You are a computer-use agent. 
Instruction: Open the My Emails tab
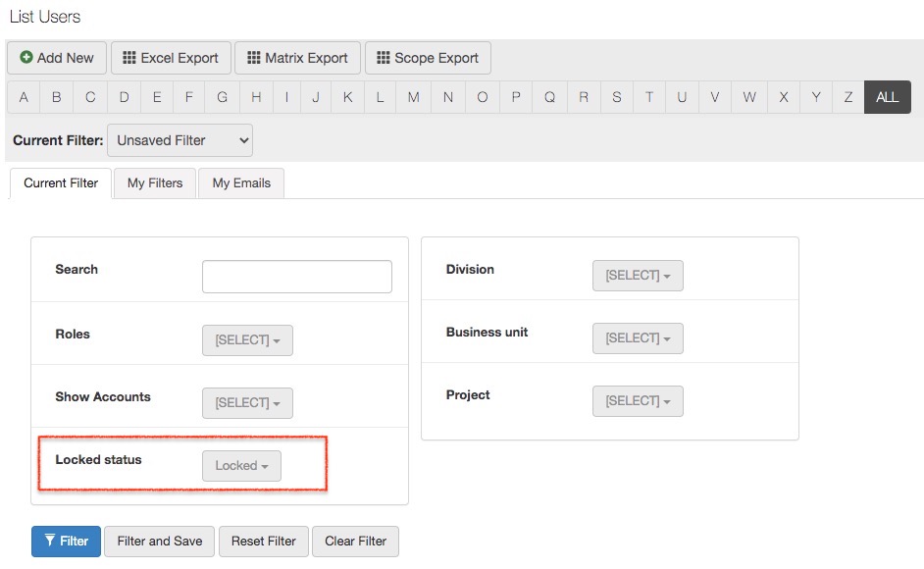241,182
